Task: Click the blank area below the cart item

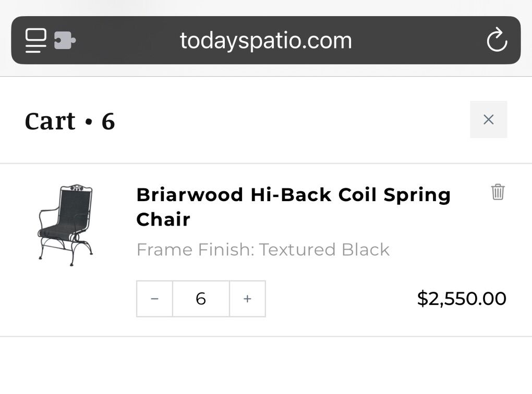Action: pyautogui.click(x=266, y=365)
